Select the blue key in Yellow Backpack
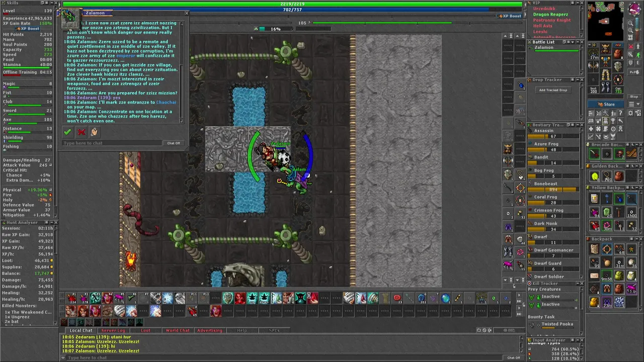 click(607, 198)
